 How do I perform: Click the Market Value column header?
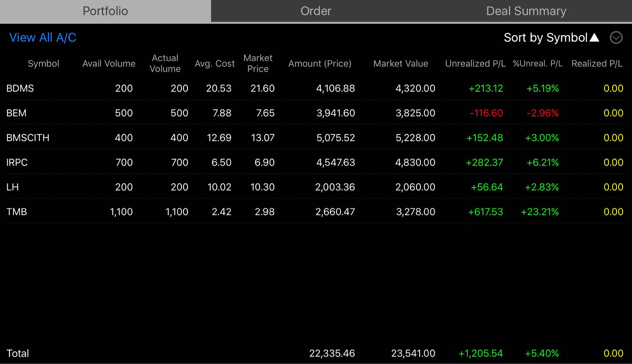pyautogui.click(x=400, y=64)
